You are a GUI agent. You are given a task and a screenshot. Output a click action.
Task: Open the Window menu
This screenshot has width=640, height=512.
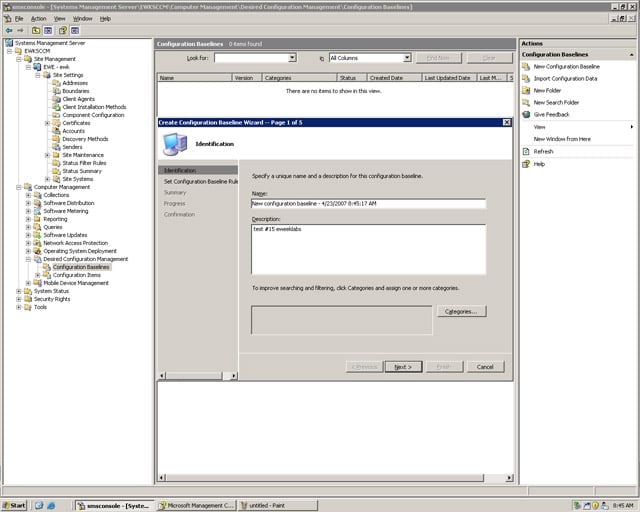(82, 19)
